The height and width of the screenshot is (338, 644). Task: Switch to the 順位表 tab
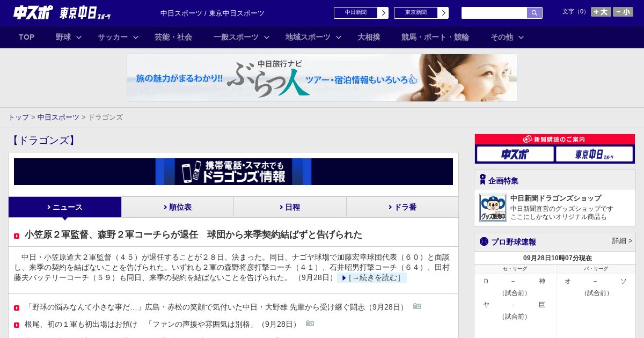pos(178,207)
